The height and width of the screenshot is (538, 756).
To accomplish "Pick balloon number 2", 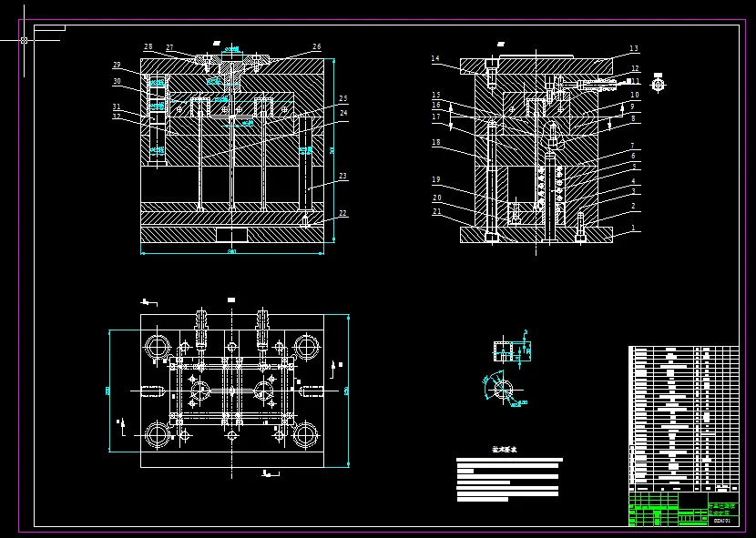I will [634, 207].
